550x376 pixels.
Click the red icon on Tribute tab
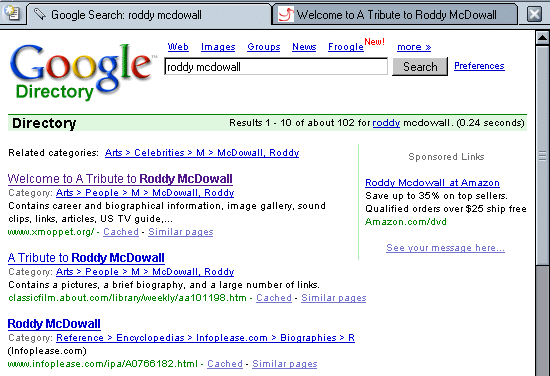(286, 14)
